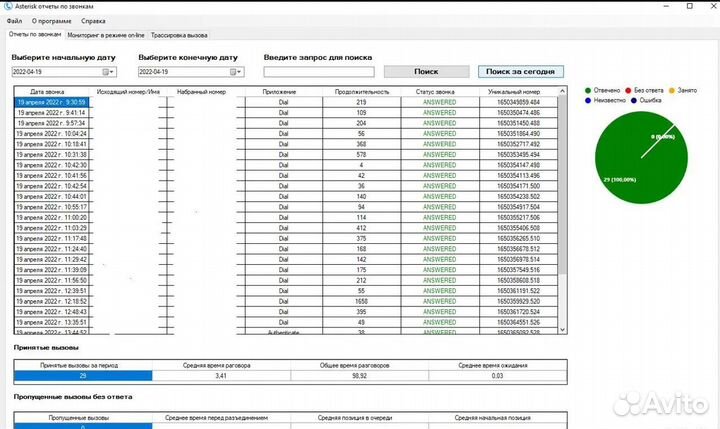Sort by the Продолжительность column header

[x=361, y=91]
